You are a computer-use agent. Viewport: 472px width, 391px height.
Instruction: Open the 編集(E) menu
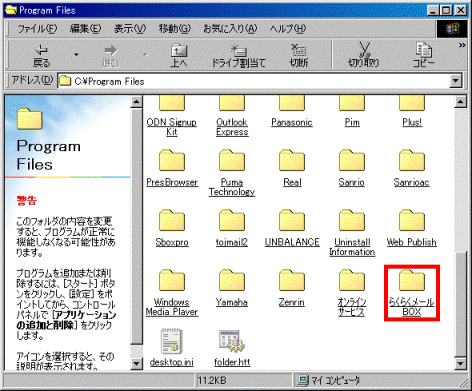click(x=85, y=29)
